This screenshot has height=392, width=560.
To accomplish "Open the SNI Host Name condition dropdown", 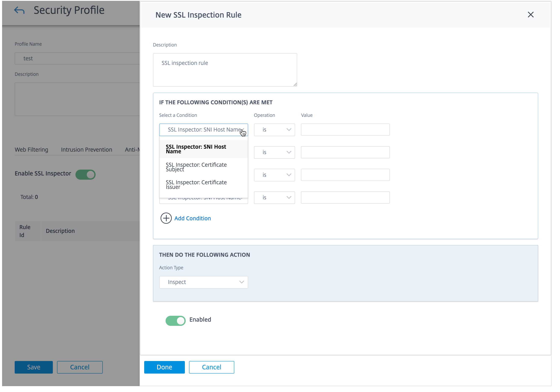I will pyautogui.click(x=204, y=130).
